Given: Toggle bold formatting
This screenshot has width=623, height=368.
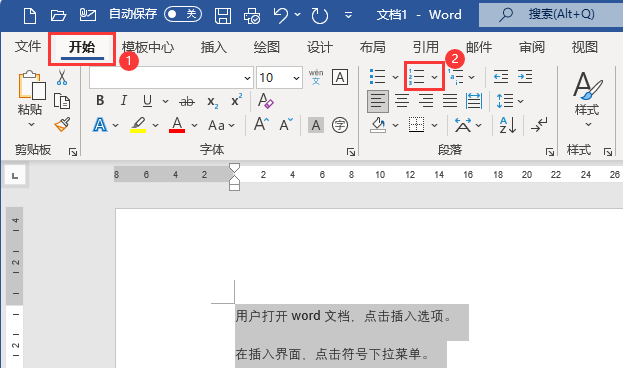Looking at the screenshot, I should 100,101.
